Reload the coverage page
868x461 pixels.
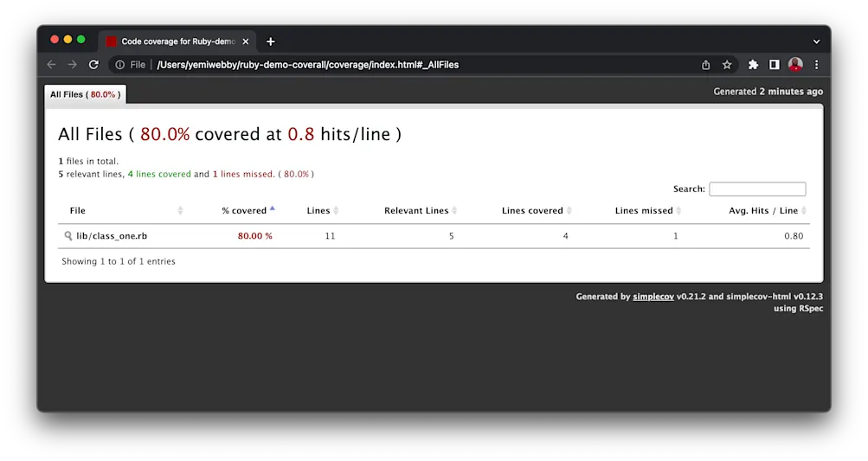pos(93,65)
